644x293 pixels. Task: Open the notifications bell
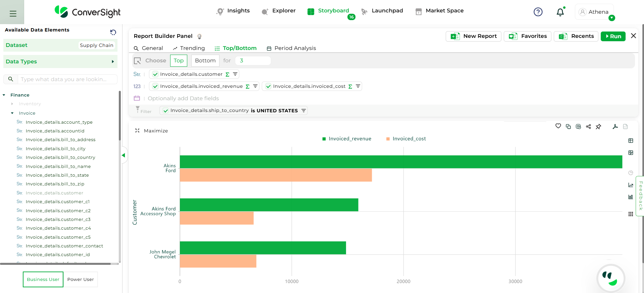click(560, 12)
